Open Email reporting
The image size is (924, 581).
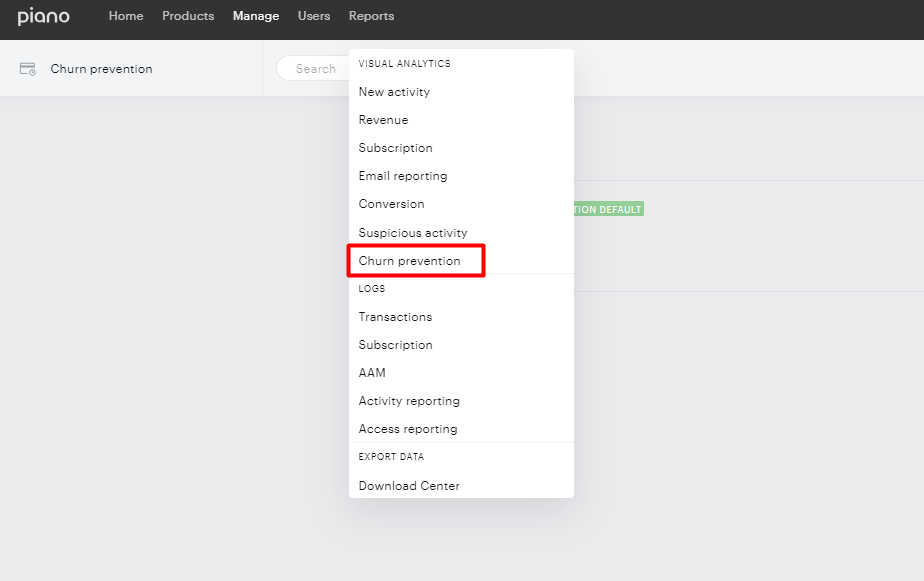403,176
